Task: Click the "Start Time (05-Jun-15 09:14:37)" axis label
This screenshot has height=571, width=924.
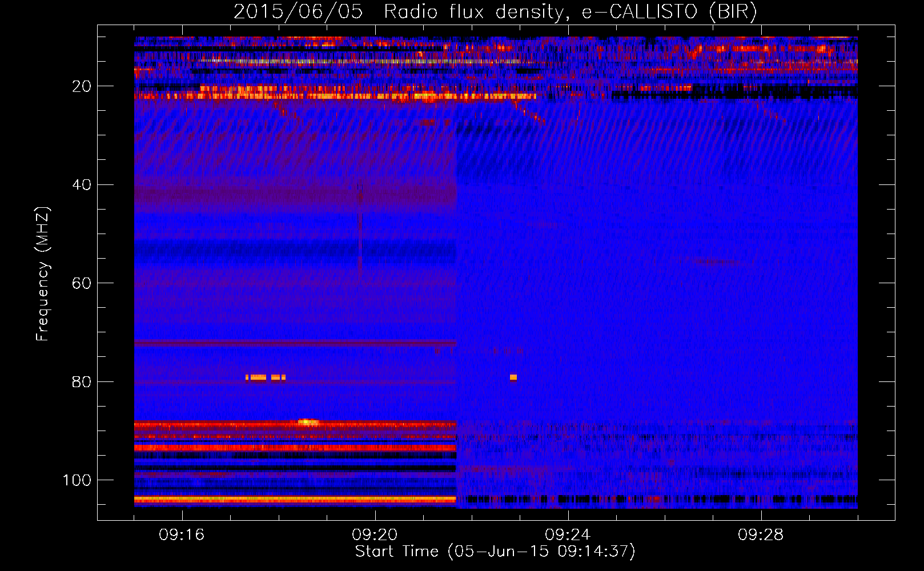Action: [495, 552]
